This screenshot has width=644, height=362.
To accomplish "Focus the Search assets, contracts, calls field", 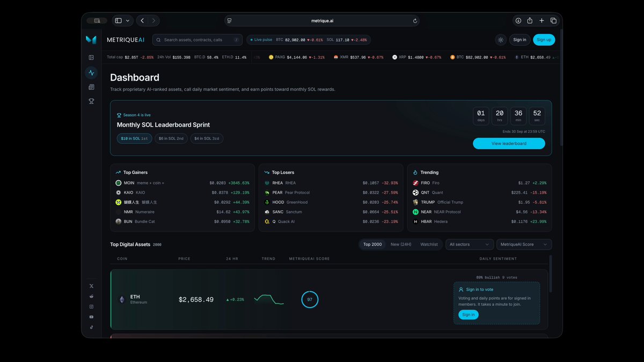I will click(197, 40).
